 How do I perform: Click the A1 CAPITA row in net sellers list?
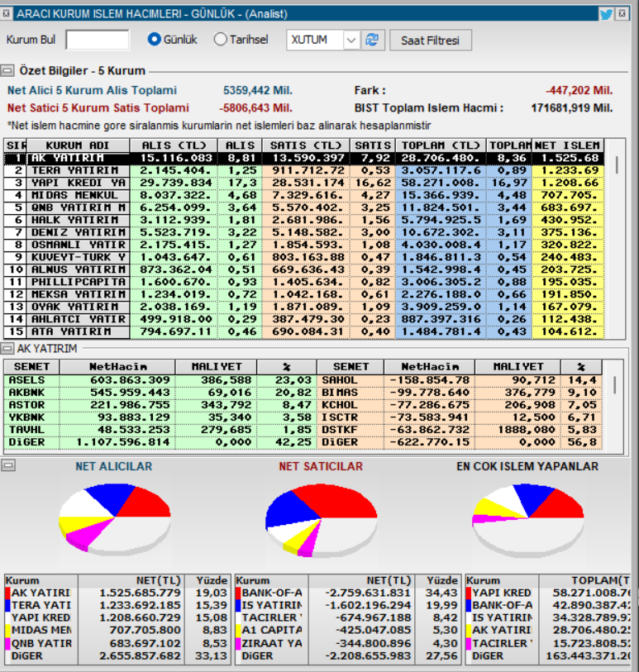coord(348,631)
